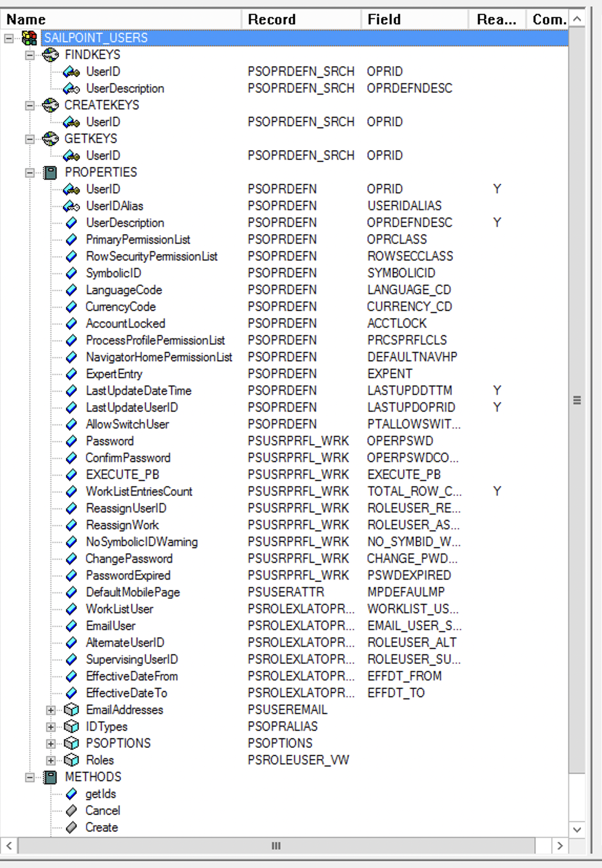Viewport: 602px width, 868px height.
Task: Click the collection cube icon beside Roles
Action: pos(71,760)
